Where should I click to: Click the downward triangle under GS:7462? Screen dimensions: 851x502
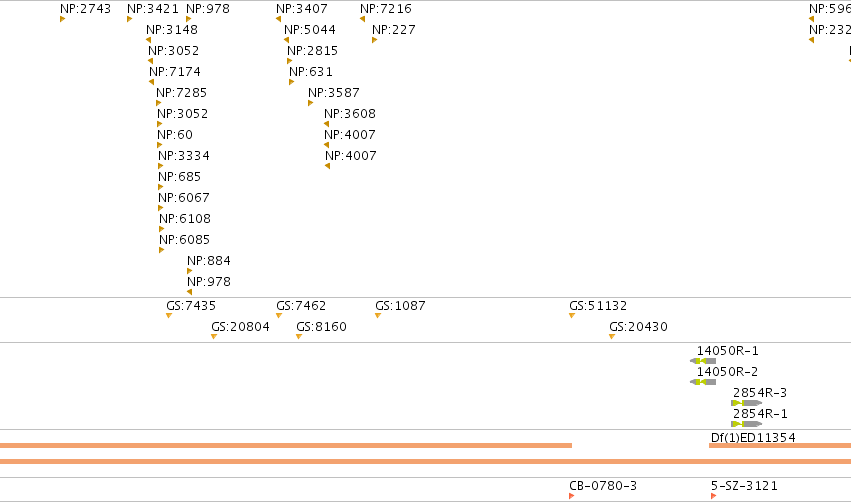click(x=279, y=316)
